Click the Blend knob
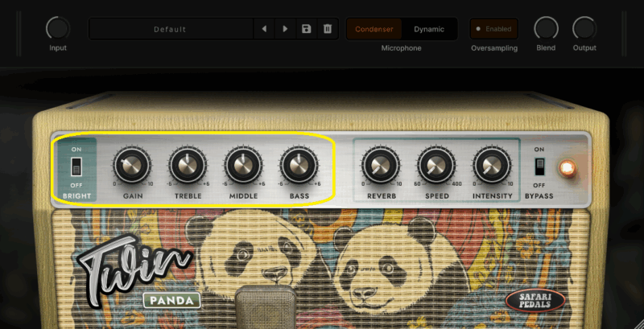 coord(546,28)
